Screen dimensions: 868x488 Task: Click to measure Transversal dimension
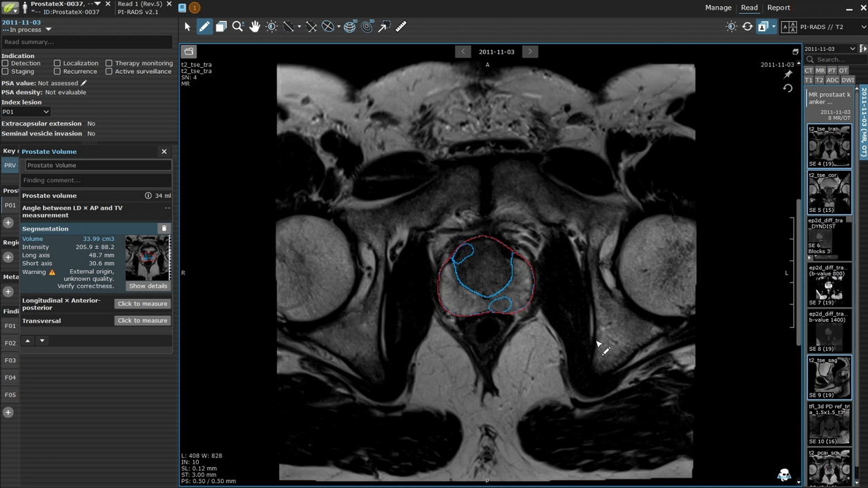tap(142, 320)
